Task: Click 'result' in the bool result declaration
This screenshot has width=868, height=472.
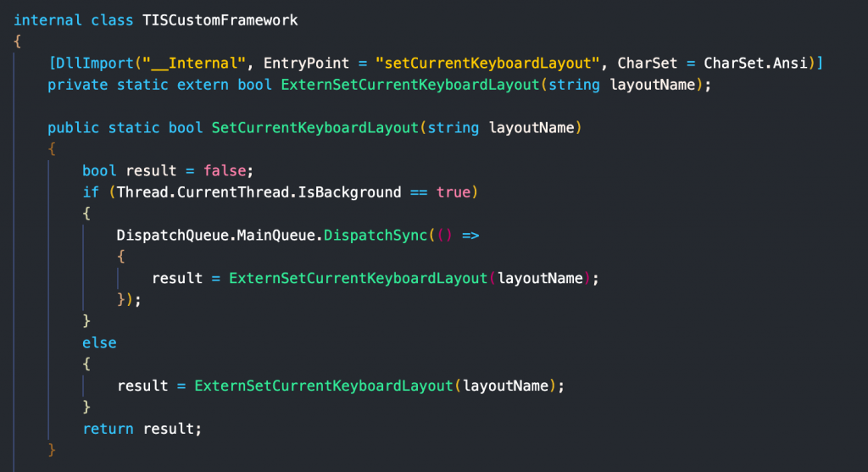Action: (151, 170)
